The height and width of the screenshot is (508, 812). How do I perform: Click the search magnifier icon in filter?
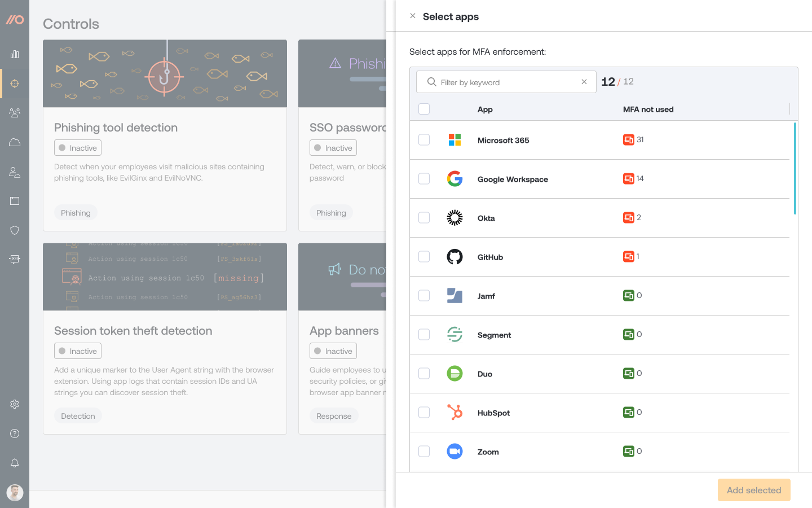tap(432, 82)
